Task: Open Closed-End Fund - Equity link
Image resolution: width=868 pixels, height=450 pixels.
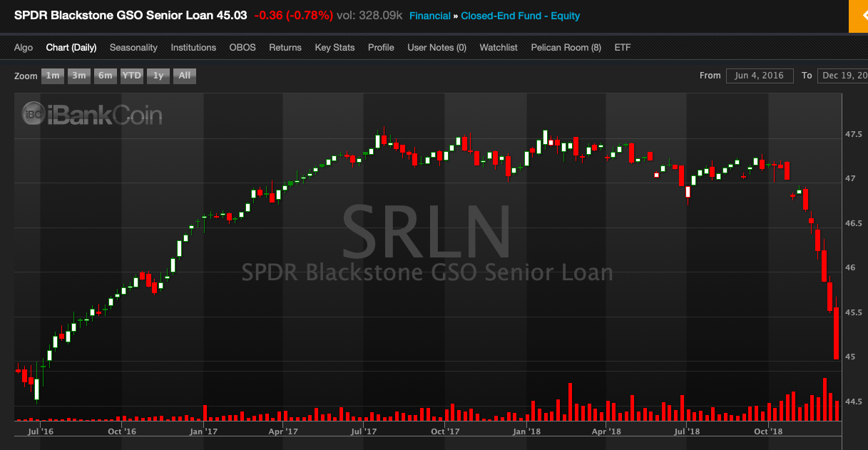Action: coord(521,16)
